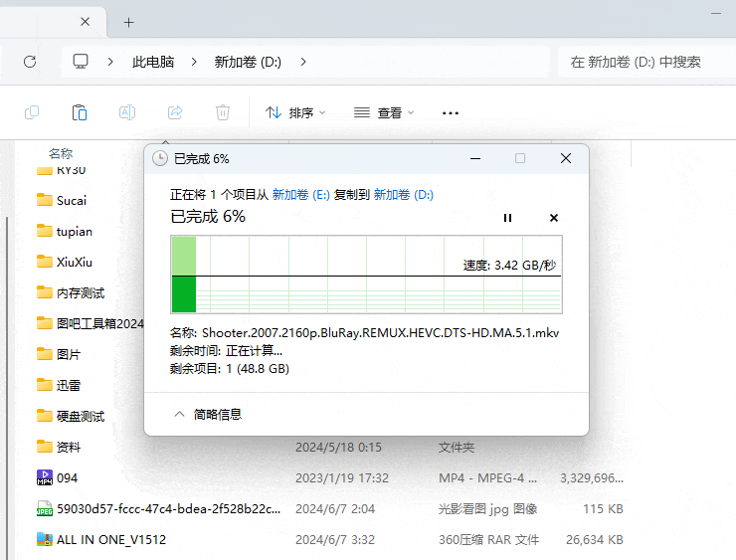Screen dimensions: 736x560
Task: Click 此电脑 in the address bar
Action: click(x=153, y=62)
